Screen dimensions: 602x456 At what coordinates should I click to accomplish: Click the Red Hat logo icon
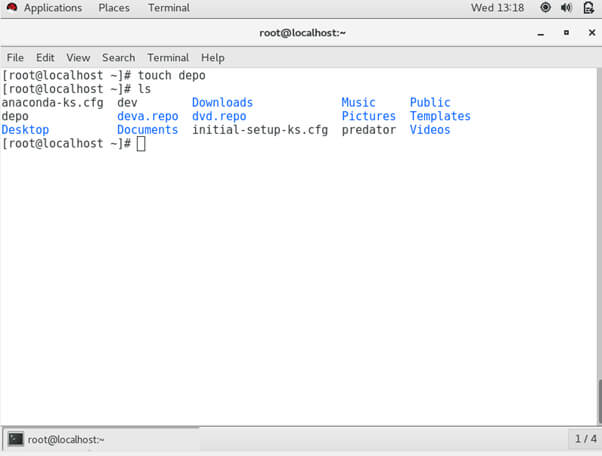click(12, 7)
